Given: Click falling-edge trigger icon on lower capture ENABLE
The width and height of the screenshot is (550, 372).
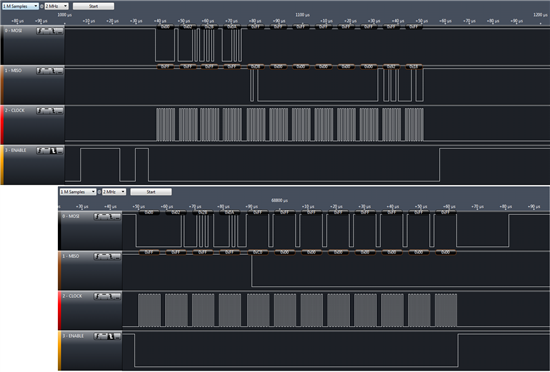Looking at the screenshot, I should coord(110,337).
